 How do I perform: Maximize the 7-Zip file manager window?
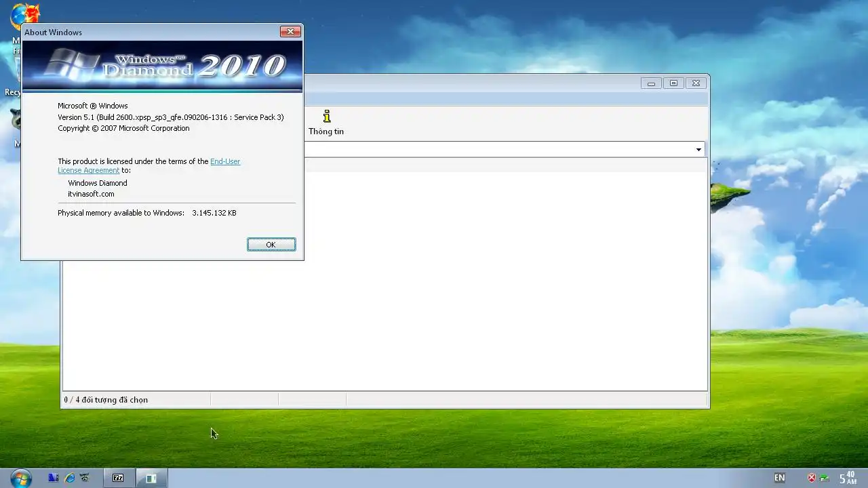pyautogui.click(x=673, y=83)
